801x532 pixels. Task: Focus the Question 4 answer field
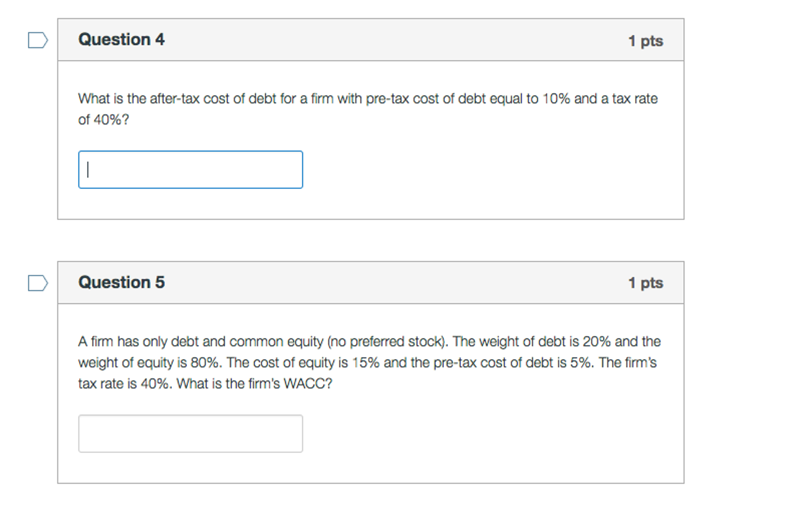click(190, 170)
